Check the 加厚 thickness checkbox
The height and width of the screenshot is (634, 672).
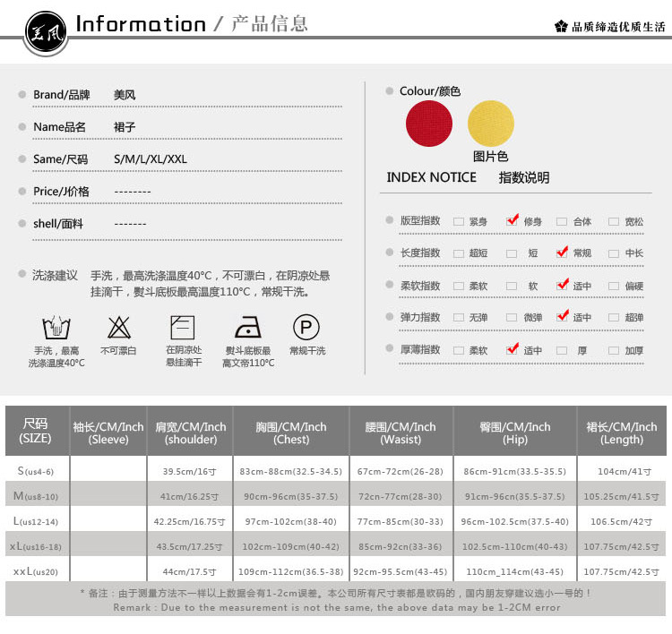point(614,350)
